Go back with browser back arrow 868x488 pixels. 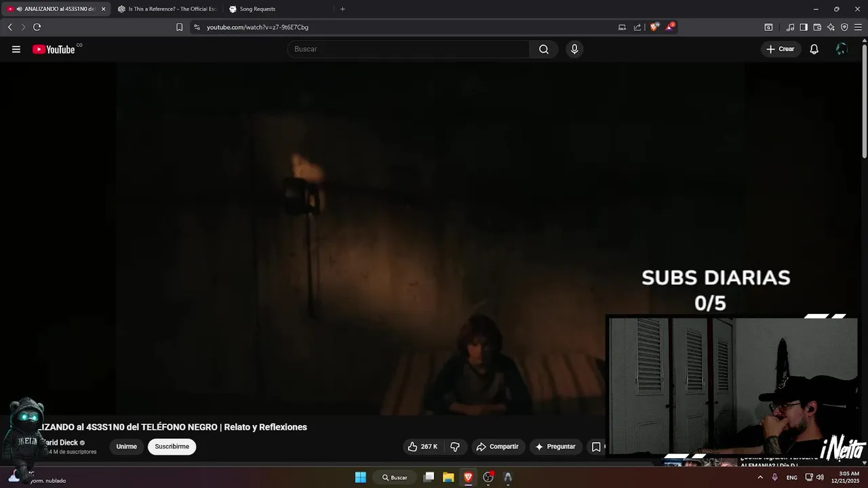pyautogui.click(x=9, y=27)
